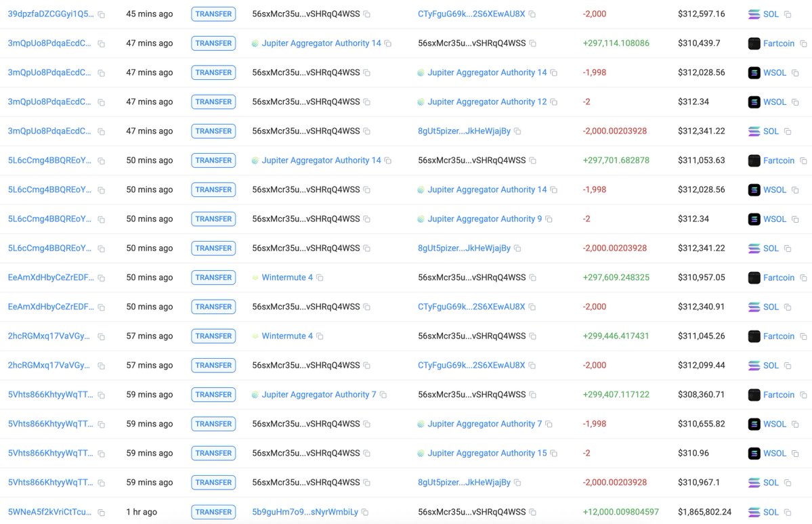
Task: Select value $312,597.16
Action: (701, 14)
